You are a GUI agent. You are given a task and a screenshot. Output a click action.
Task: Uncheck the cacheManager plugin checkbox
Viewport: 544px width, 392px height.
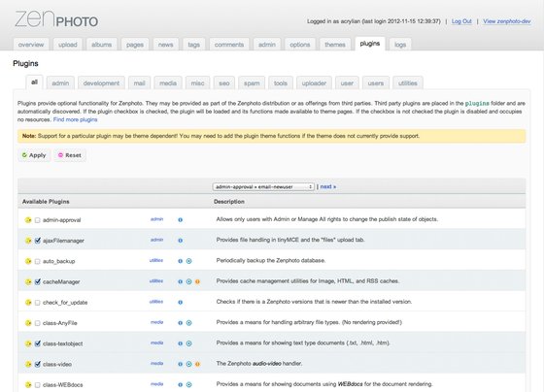[38, 281]
